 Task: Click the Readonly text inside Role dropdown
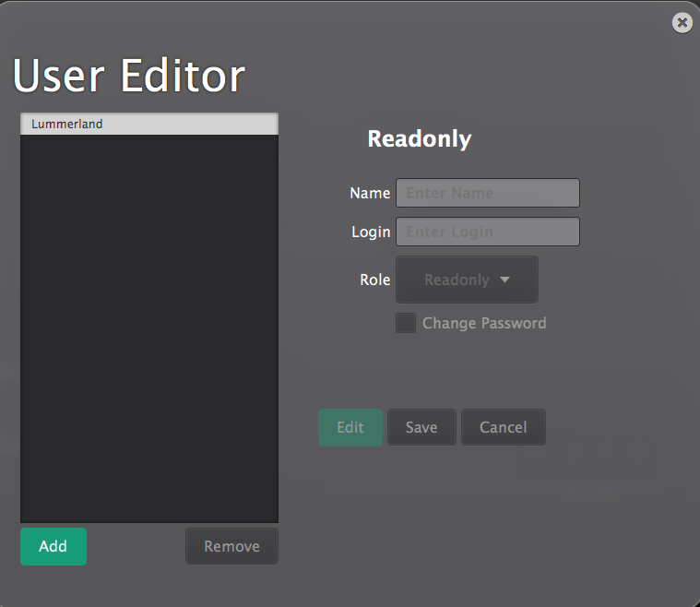click(x=456, y=280)
